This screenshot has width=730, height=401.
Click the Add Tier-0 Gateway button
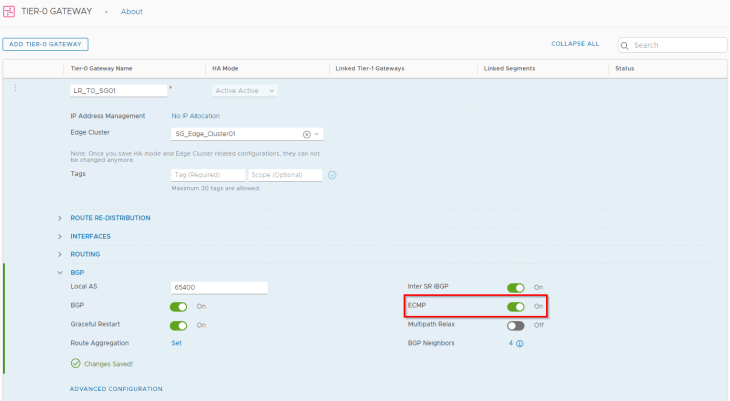tap(46, 44)
